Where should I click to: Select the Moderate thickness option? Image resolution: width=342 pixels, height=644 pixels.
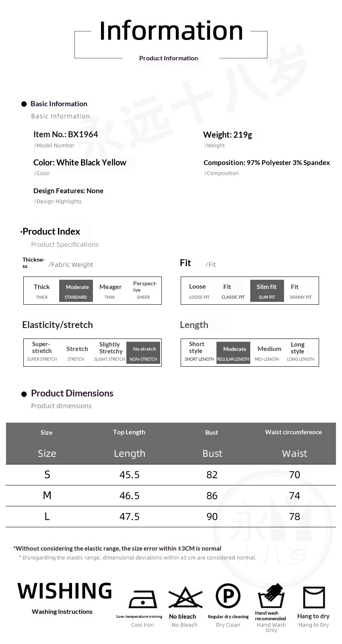point(76,291)
